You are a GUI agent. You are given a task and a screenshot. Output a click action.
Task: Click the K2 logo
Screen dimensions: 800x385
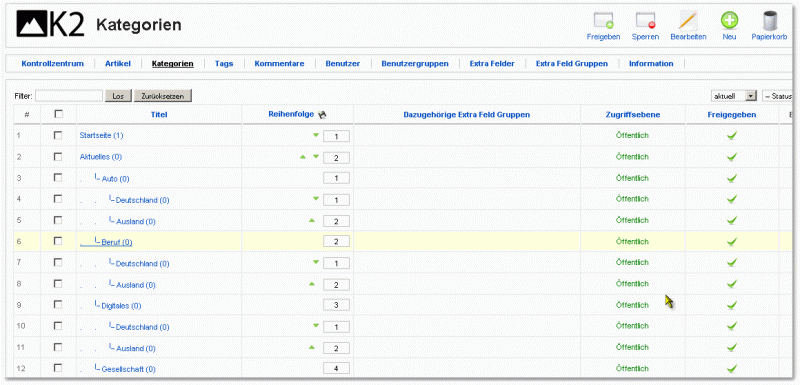click(x=51, y=24)
